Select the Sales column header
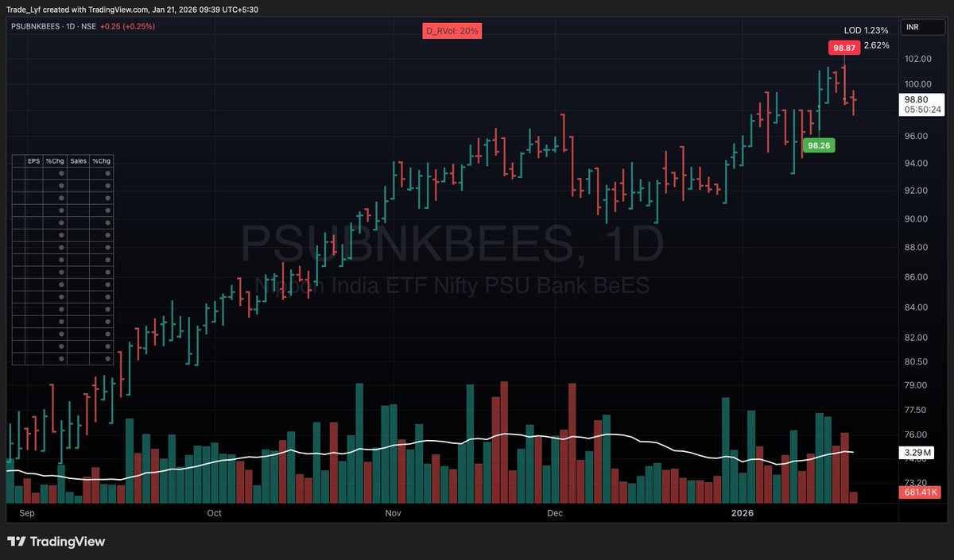This screenshot has width=954, height=560. (78, 161)
